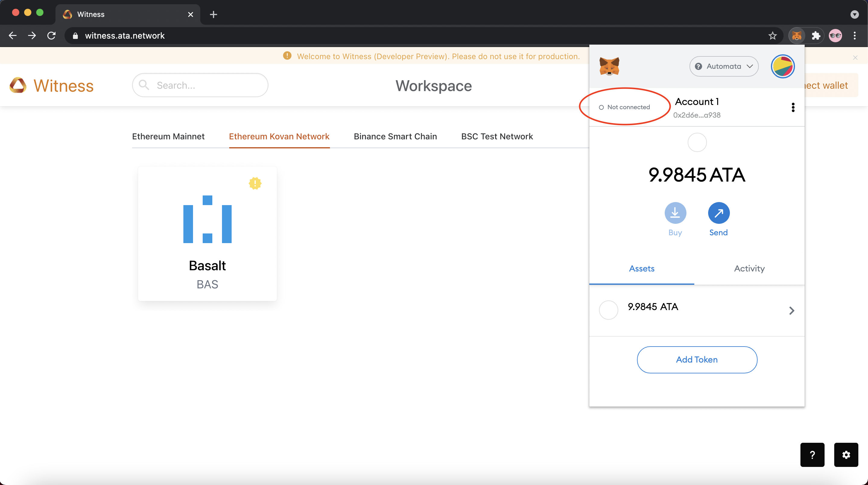Open the settings gear button
Image resolution: width=868 pixels, height=485 pixels.
pos(846,455)
